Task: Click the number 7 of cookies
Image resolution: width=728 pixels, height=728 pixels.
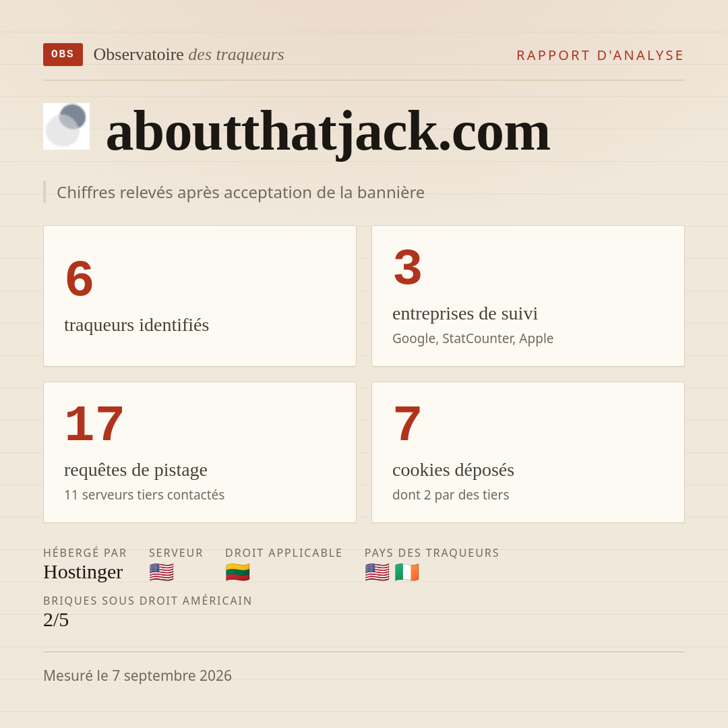Action: coord(407,424)
